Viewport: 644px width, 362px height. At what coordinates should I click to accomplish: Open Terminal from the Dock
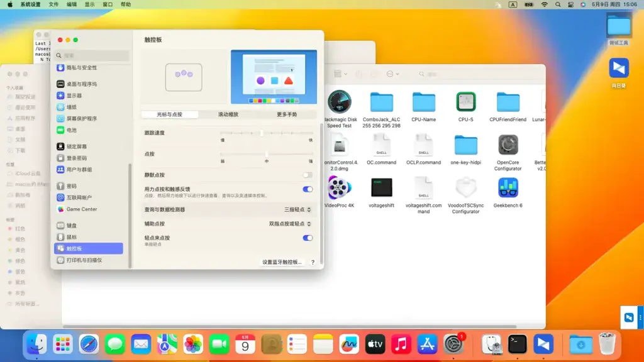pos(517,344)
